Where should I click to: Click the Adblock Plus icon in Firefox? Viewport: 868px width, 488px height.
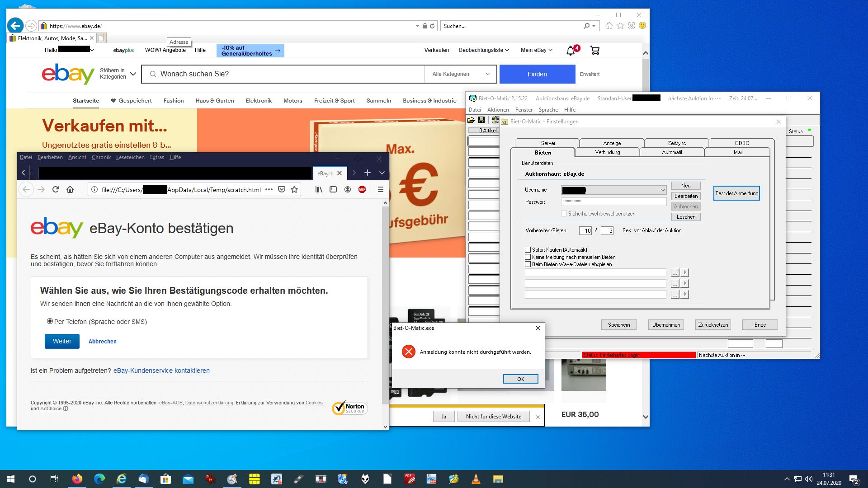(362, 190)
